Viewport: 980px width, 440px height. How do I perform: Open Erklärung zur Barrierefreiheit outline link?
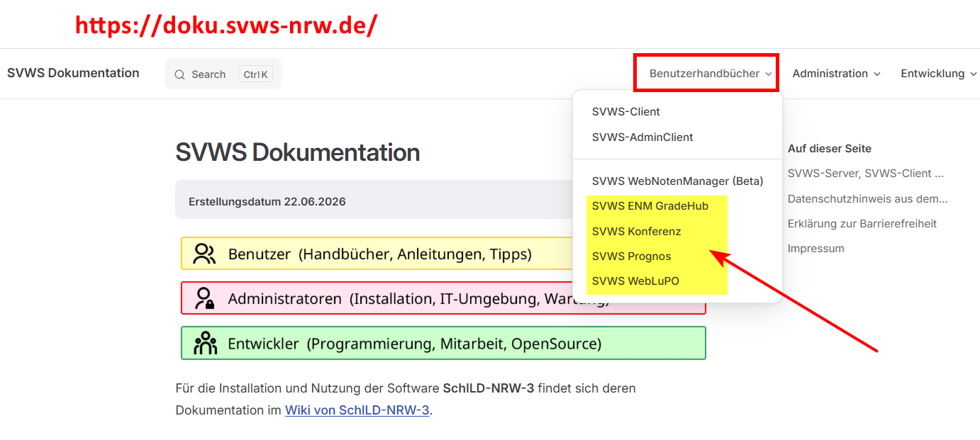point(862,223)
